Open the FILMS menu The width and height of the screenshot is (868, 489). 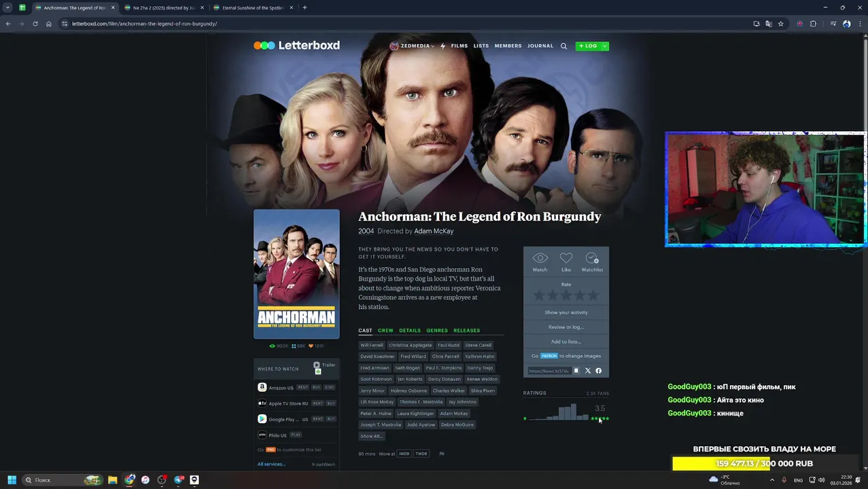(459, 46)
